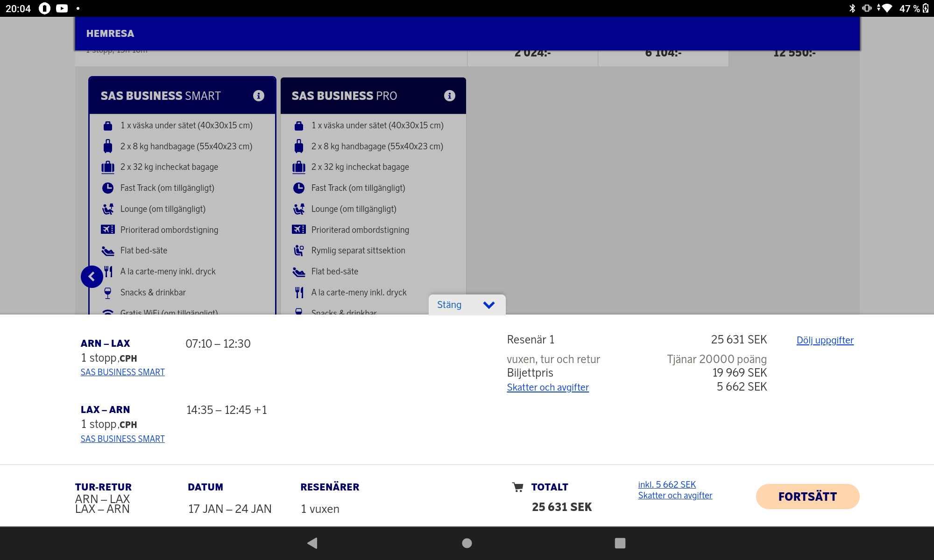Open SAS Business Smart link for ARN–LAX
The width and height of the screenshot is (934, 560).
[122, 372]
